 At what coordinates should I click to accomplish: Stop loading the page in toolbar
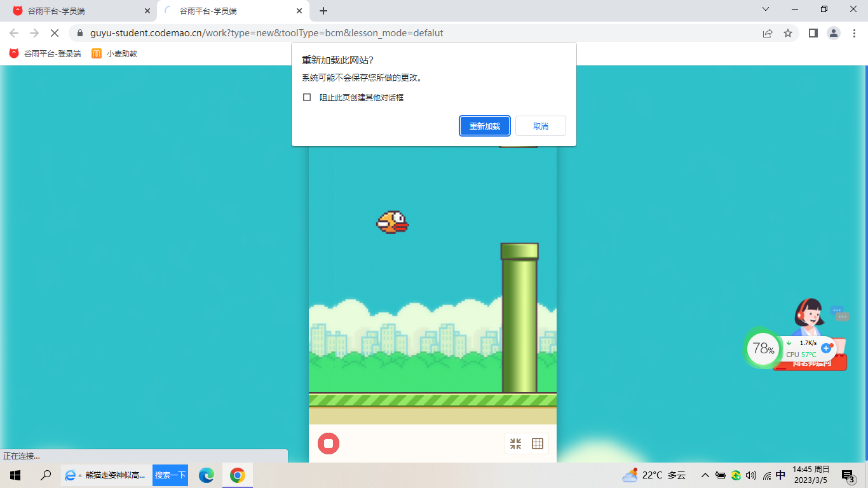(x=55, y=33)
